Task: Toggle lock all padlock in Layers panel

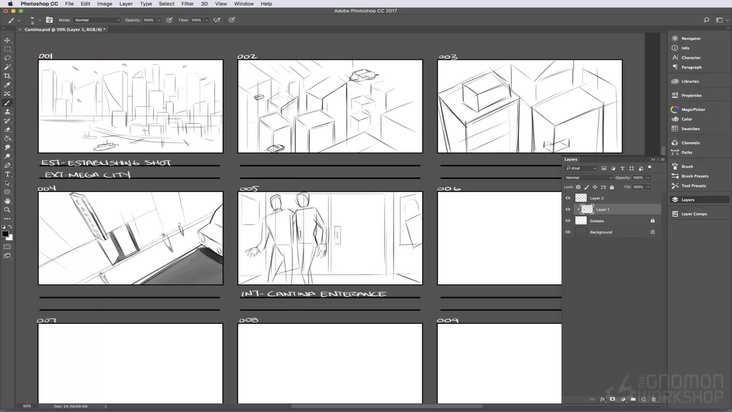Action: tap(612, 187)
